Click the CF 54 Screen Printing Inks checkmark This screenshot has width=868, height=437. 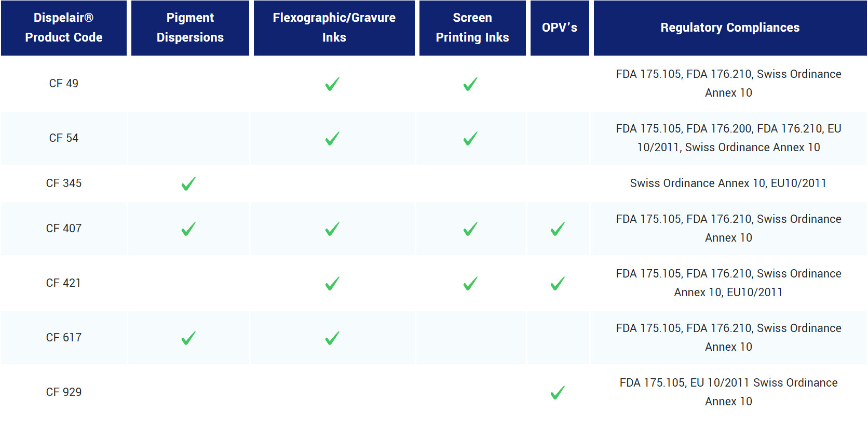[470, 139]
